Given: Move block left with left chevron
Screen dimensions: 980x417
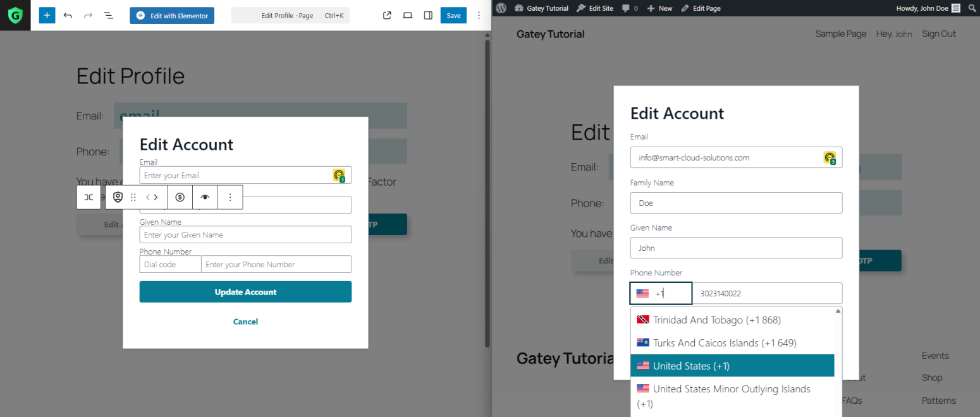Looking at the screenshot, I should pyautogui.click(x=148, y=197).
